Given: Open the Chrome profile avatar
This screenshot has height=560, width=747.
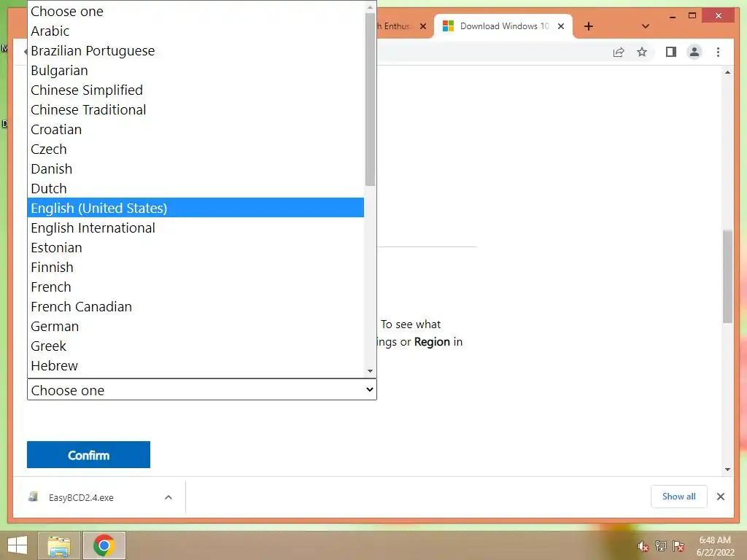Looking at the screenshot, I should click(694, 52).
